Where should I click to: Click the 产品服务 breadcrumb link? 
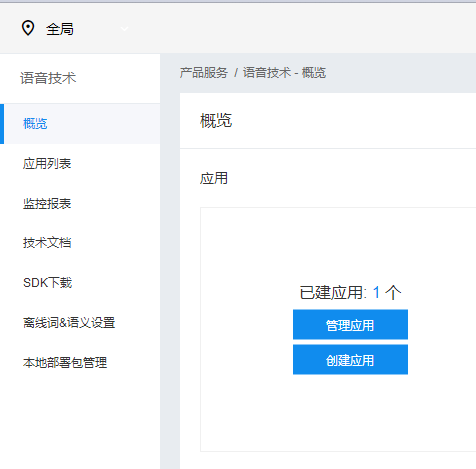[x=204, y=72]
